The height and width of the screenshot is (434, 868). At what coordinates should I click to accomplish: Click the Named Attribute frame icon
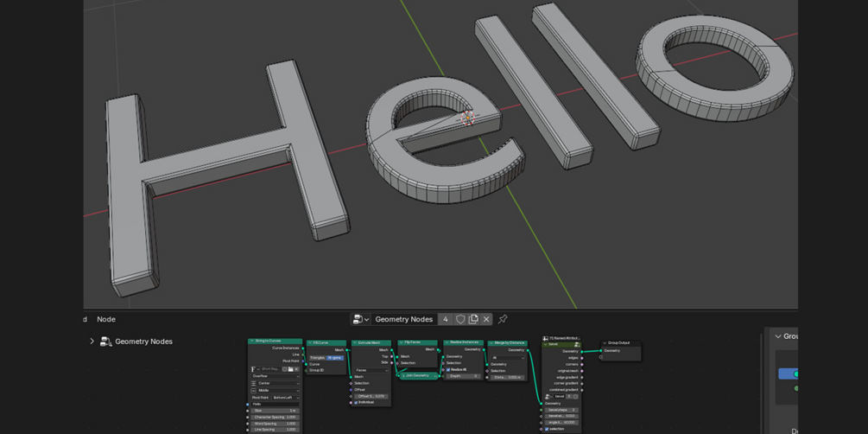547,338
